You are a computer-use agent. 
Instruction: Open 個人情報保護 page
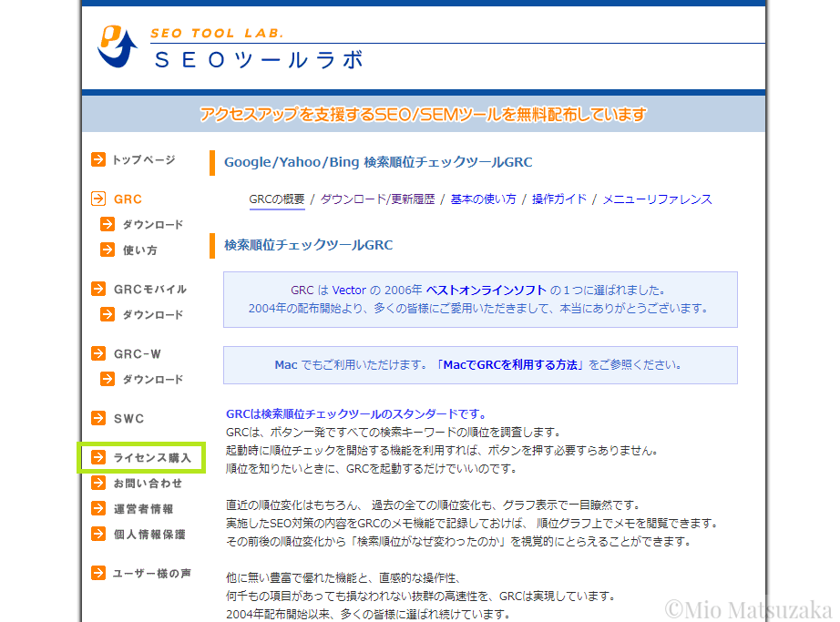(149, 535)
